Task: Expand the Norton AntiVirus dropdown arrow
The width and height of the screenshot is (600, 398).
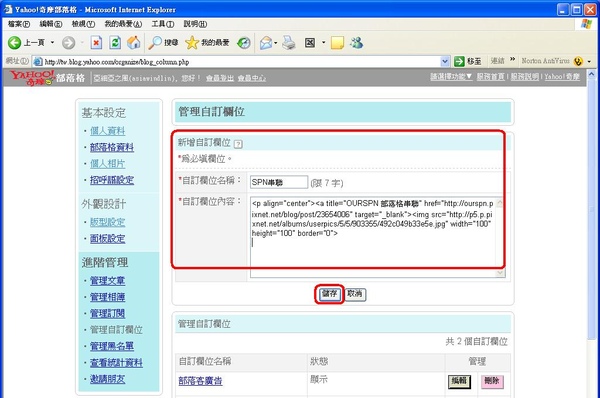Action: [589, 61]
